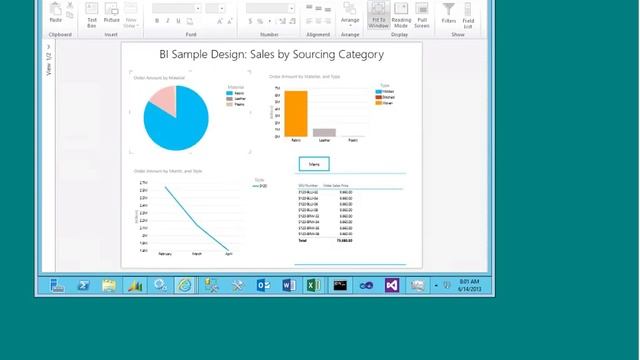Click the increase decimal icon
This screenshot has width=640, height=360.
(282, 21)
